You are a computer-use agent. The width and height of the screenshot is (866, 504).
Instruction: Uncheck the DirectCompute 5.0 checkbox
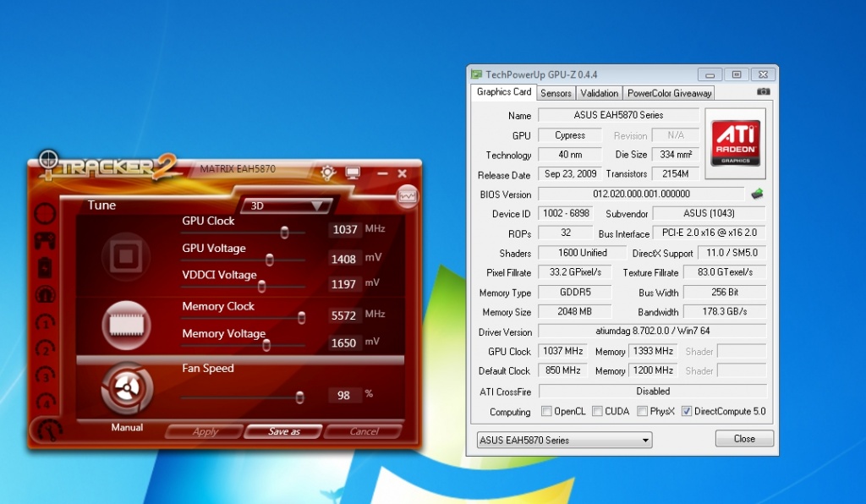pyautogui.click(x=687, y=411)
